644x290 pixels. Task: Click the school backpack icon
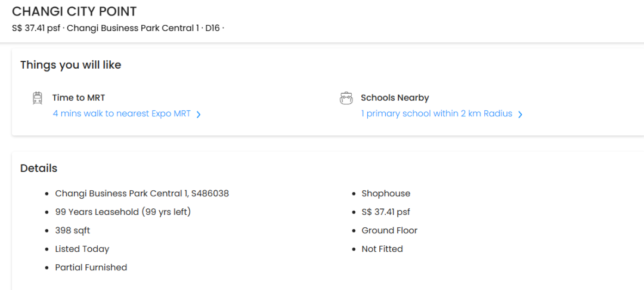point(346,98)
